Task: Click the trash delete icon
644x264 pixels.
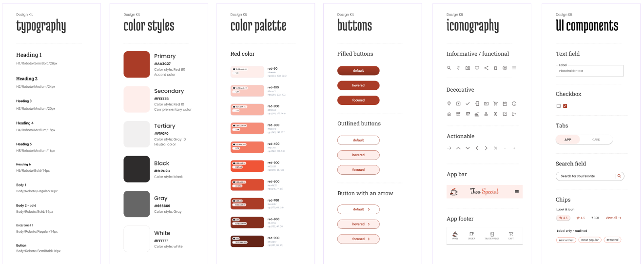Action: click(x=495, y=68)
